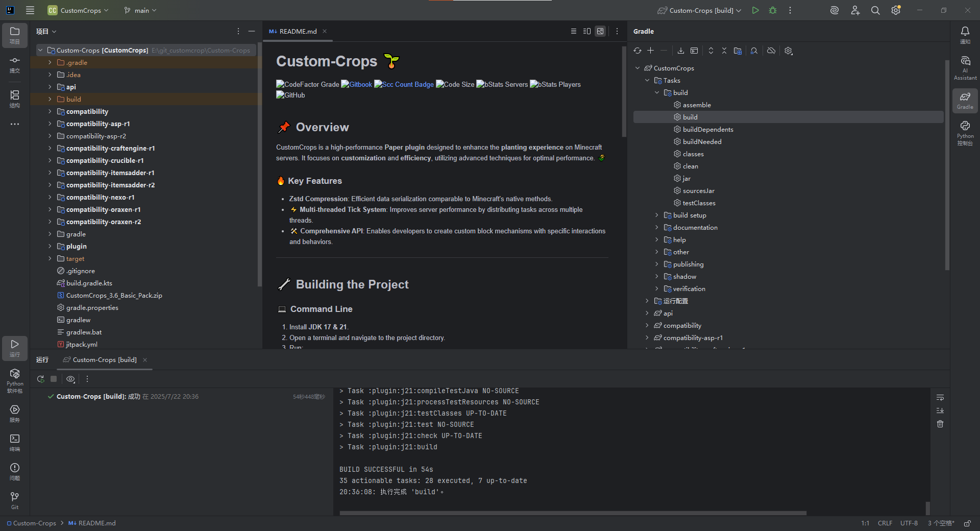Open the Notifications bell panel
This screenshot has height=531, width=980.
[x=965, y=35]
